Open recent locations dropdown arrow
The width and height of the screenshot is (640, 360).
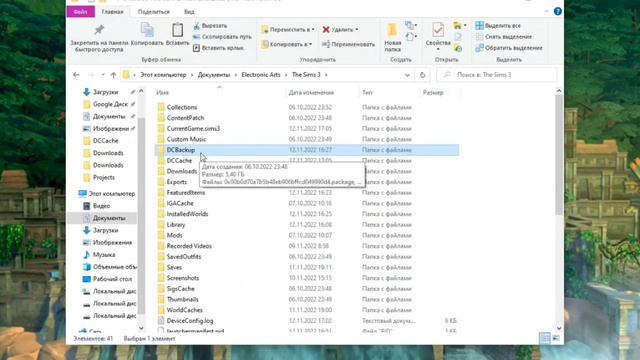tap(103, 75)
